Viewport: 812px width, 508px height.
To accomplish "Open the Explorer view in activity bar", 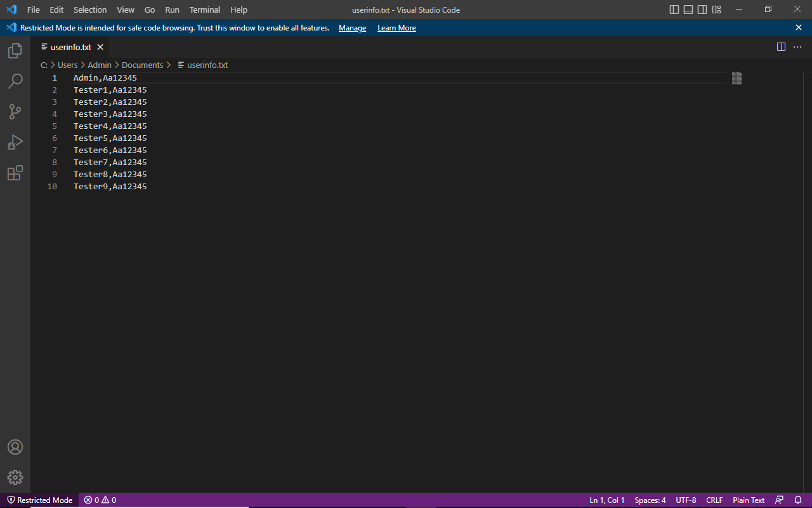I will coord(15,51).
